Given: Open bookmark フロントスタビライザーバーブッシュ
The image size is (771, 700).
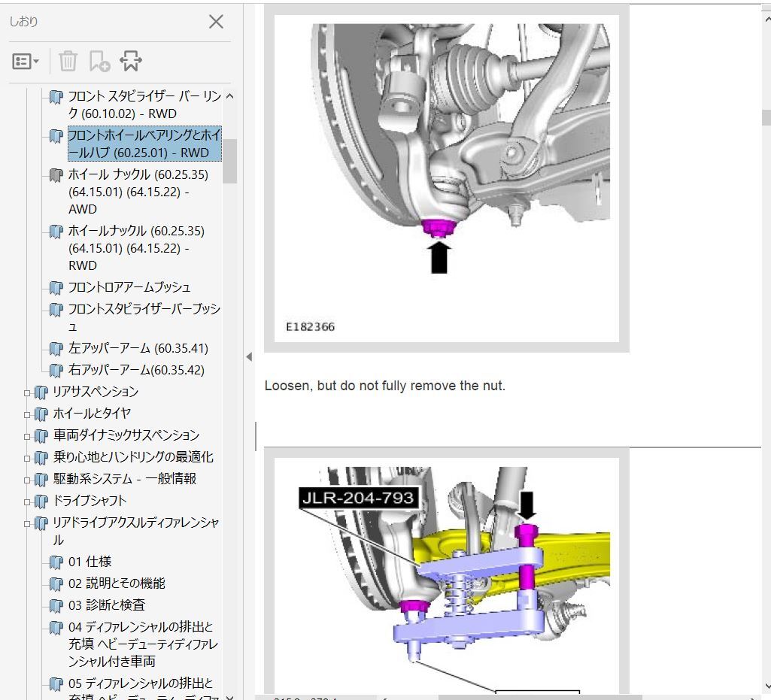Looking at the screenshot, I should pos(144,317).
